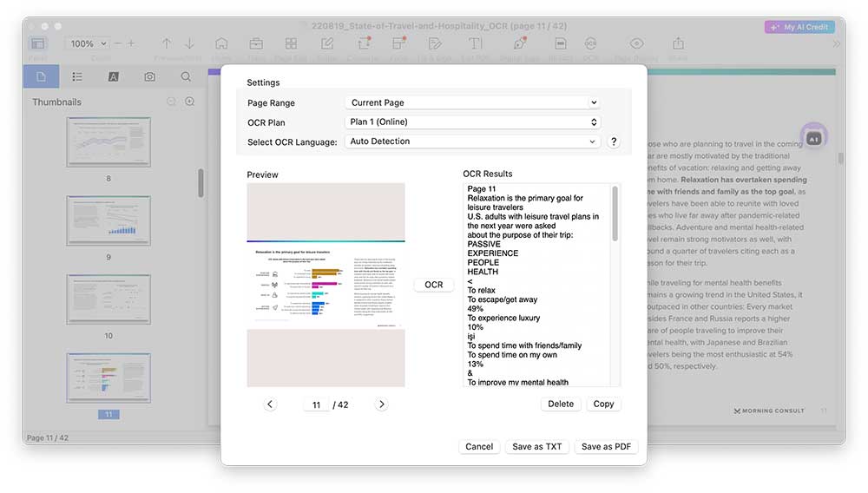
Task: Copy the OCR results text
Action: (x=603, y=404)
